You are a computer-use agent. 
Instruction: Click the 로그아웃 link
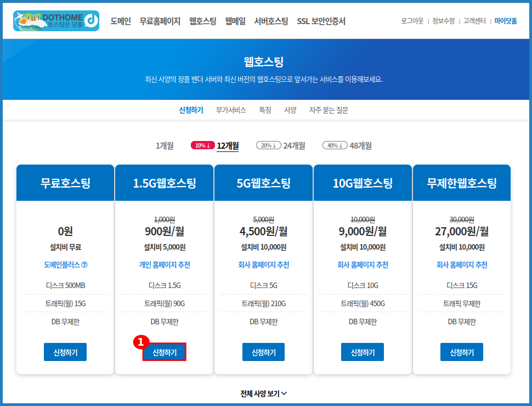pyautogui.click(x=412, y=21)
